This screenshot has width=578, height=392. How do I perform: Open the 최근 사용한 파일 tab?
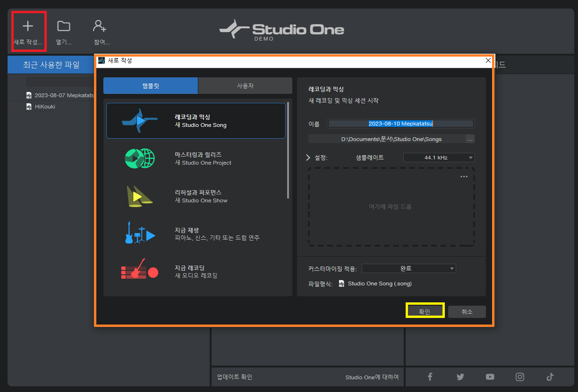point(51,65)
